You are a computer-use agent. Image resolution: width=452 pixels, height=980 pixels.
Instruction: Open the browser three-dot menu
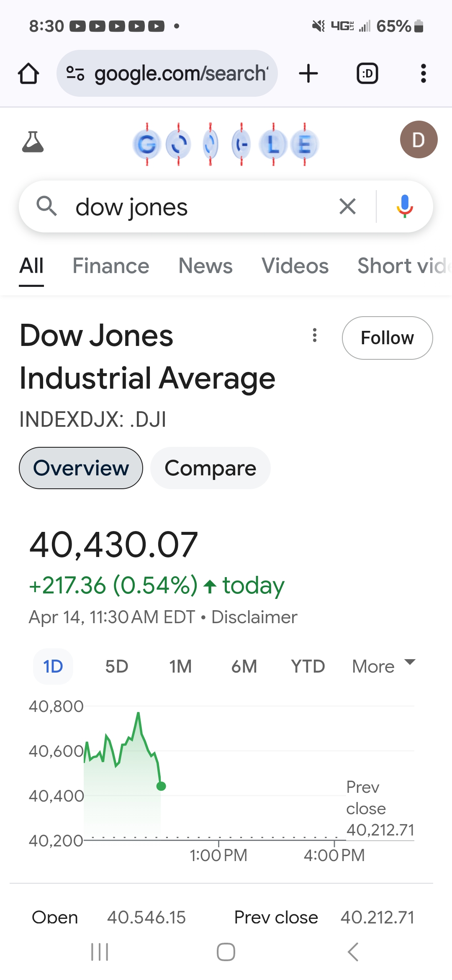pyautogui.click(x=423, y=74)
